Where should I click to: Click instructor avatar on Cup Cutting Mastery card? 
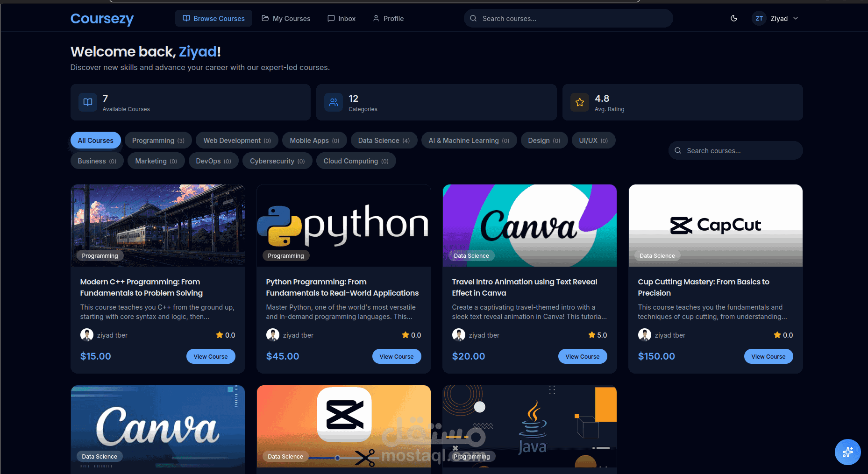(x=644, y=335)
